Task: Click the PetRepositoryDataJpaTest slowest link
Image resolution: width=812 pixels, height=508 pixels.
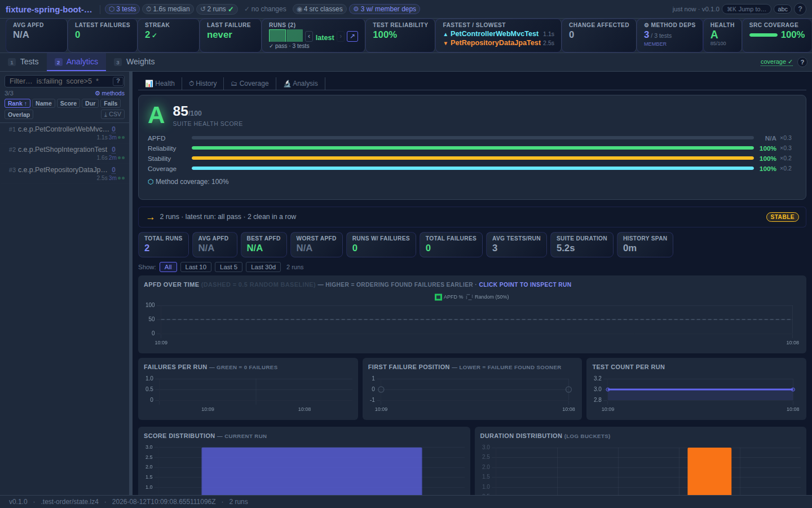Action: [x=496, y=43]
